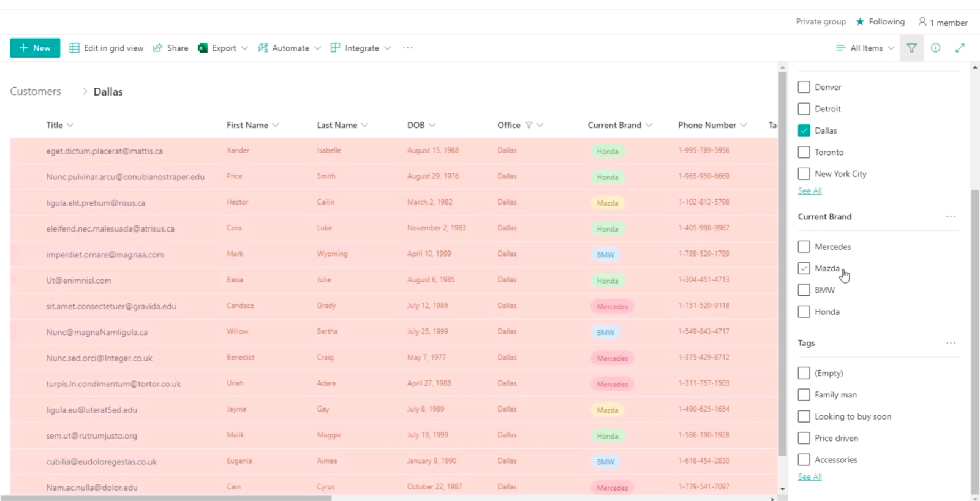Expand list to full screen icon
This screenshot has height=501, width=980.
click(960, 48)
